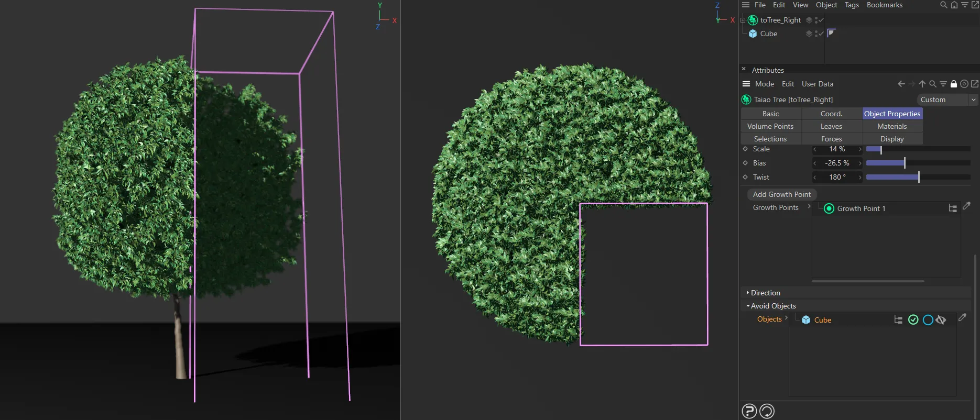Click the layer icon on toTree_Right row
980x420 pixels.
pos(809,20)
